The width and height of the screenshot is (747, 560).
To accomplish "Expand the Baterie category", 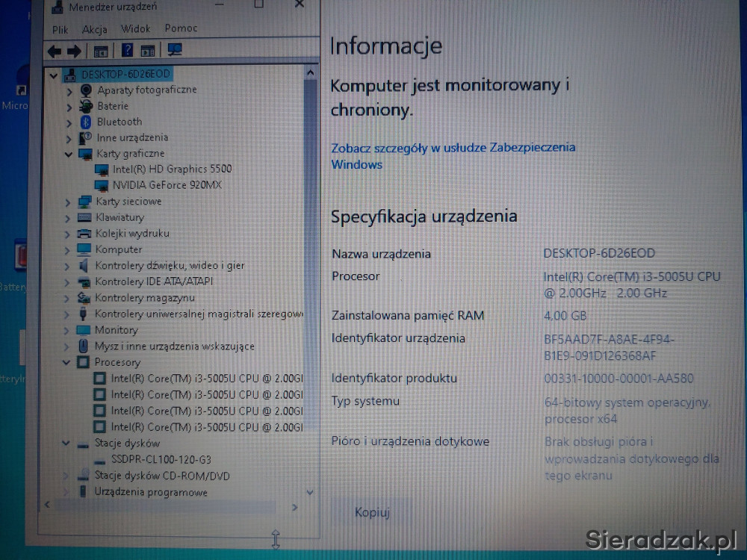I will click(x=69, y=108).
